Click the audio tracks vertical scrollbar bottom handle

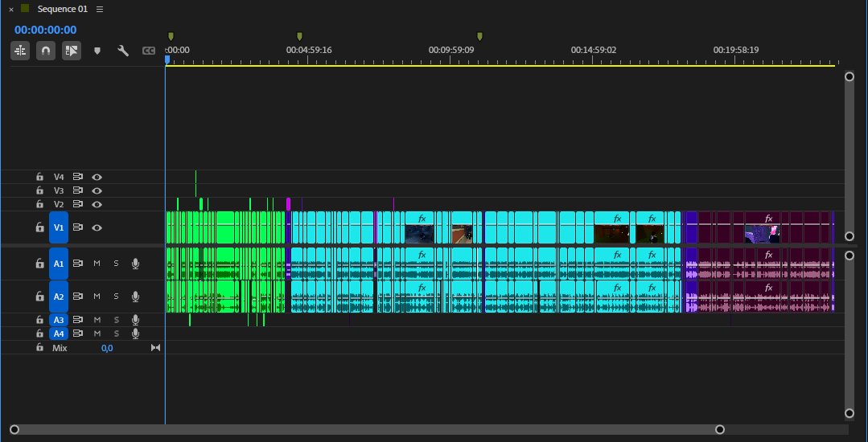click(849, 413)
